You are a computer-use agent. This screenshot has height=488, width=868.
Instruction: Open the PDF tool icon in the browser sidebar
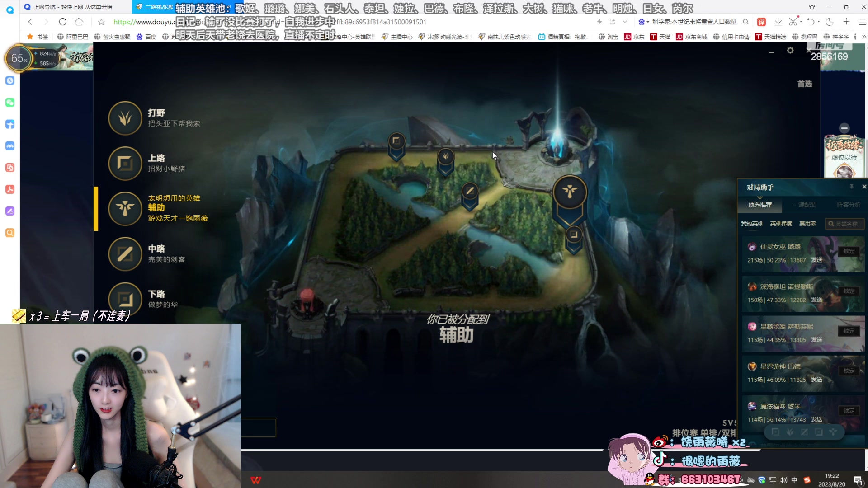tap(10, 189)
